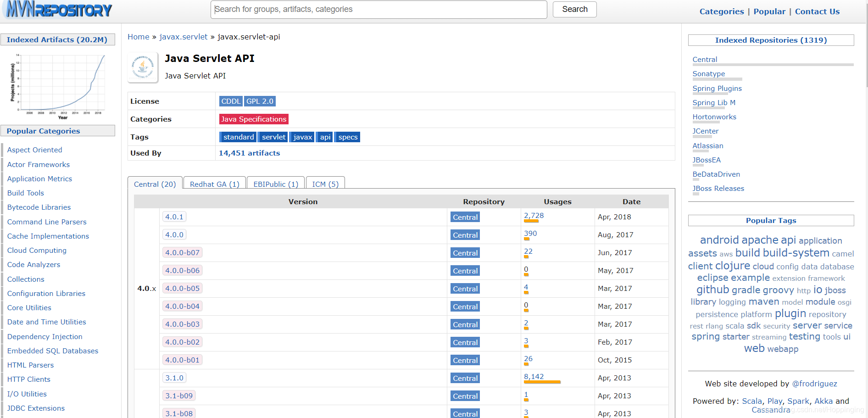
Task: Open the 2,728 usages link
Action: point(534,216)
